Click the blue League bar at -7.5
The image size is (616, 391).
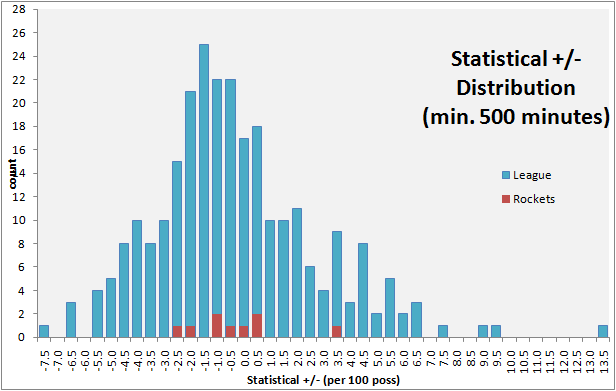(x=44, y=331)
